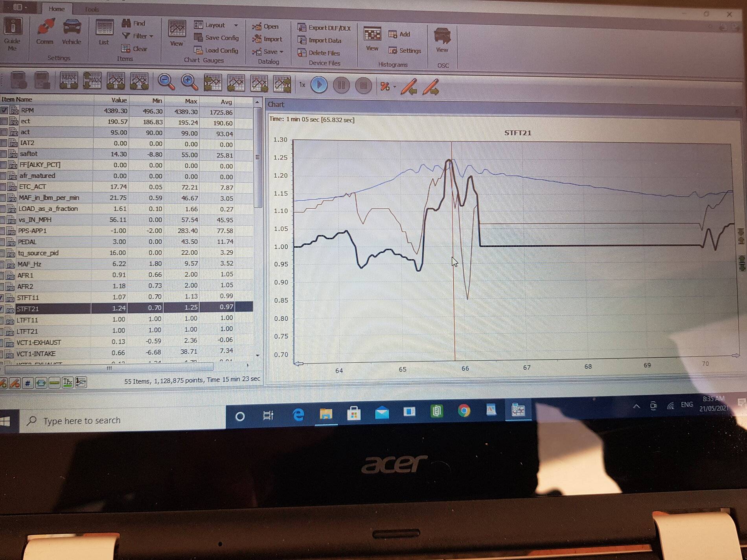This screenshot has height=560, width=747.
Task: Open the Comm settings icon
Action: (45, 31)
